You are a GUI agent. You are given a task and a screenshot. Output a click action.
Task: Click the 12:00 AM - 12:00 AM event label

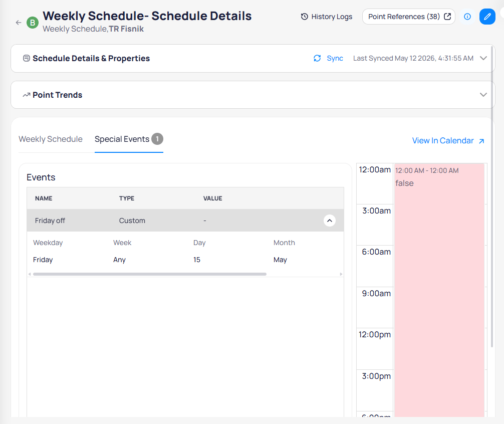tap(427, 171)
